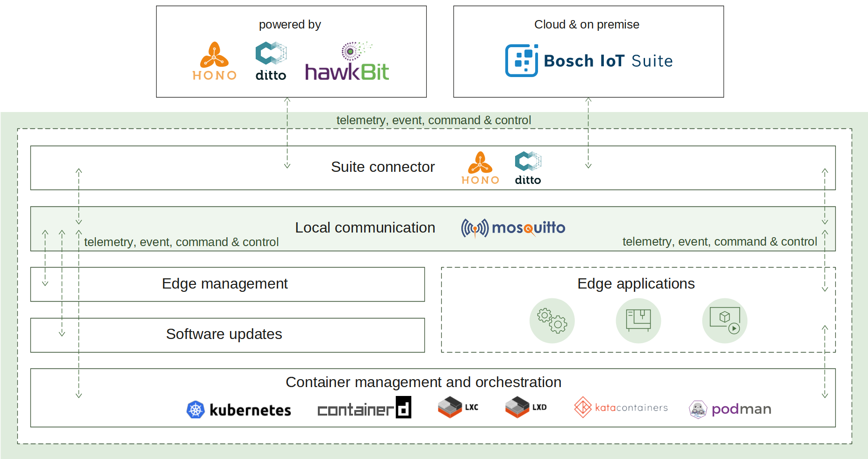Image resolution: width=868 pixels, height=459 pixels.
Task: Click the 'Software updates' box
Action: pyautogui.click(x=228, y=335)
